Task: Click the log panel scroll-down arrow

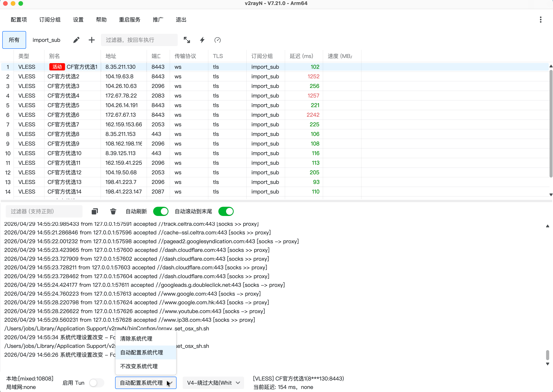Action: point(547,364)
